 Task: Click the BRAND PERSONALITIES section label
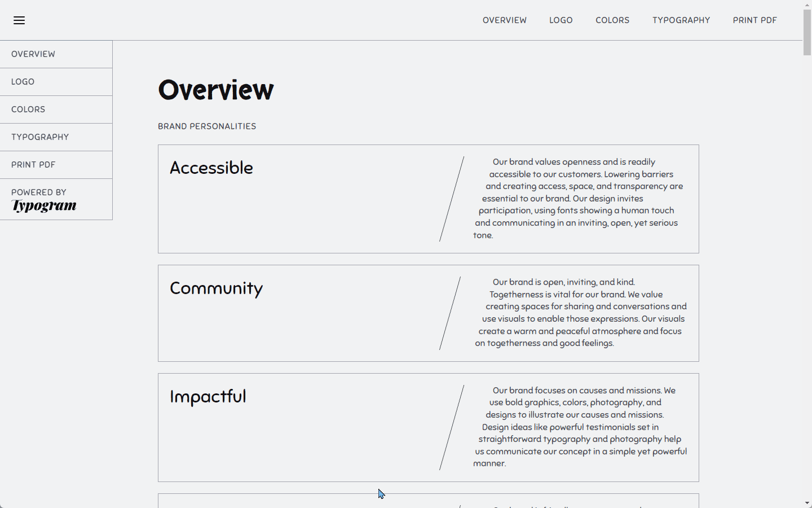coord(207,126)
